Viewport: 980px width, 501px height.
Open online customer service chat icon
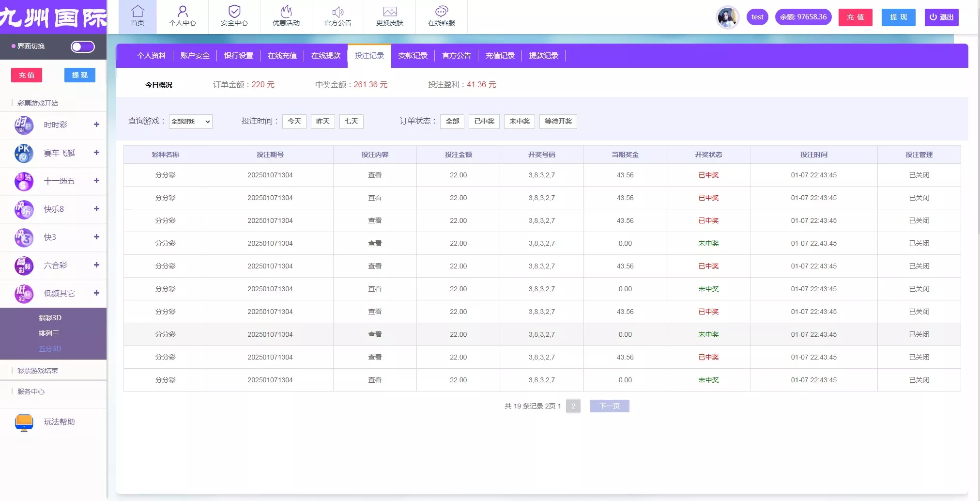pyautogui.click(x=442, y=11)
